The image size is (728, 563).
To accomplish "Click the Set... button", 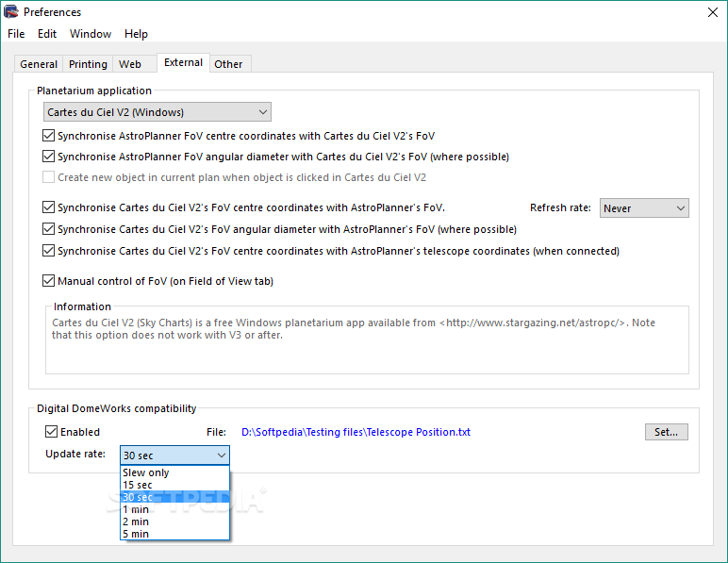I will pos(667,432).
